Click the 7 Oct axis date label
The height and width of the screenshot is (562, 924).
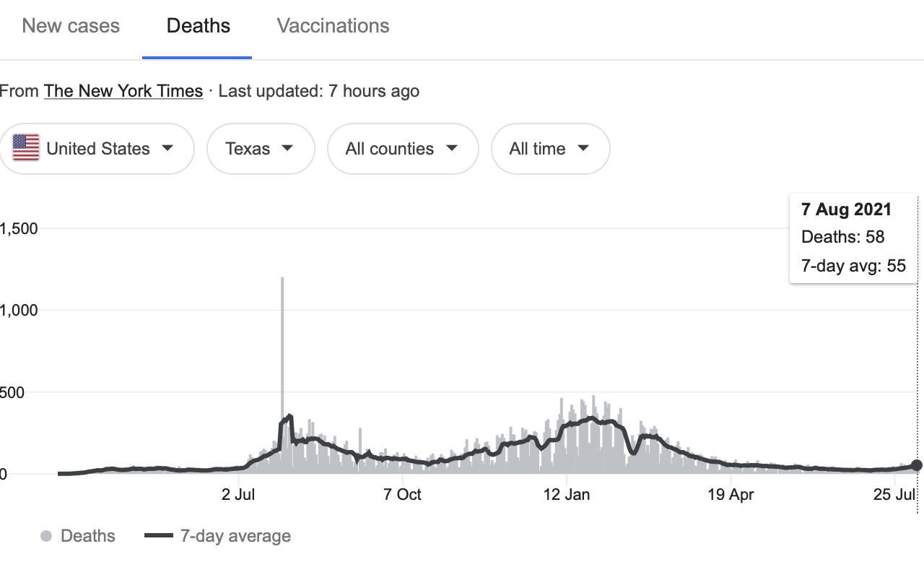coord(403,495)
